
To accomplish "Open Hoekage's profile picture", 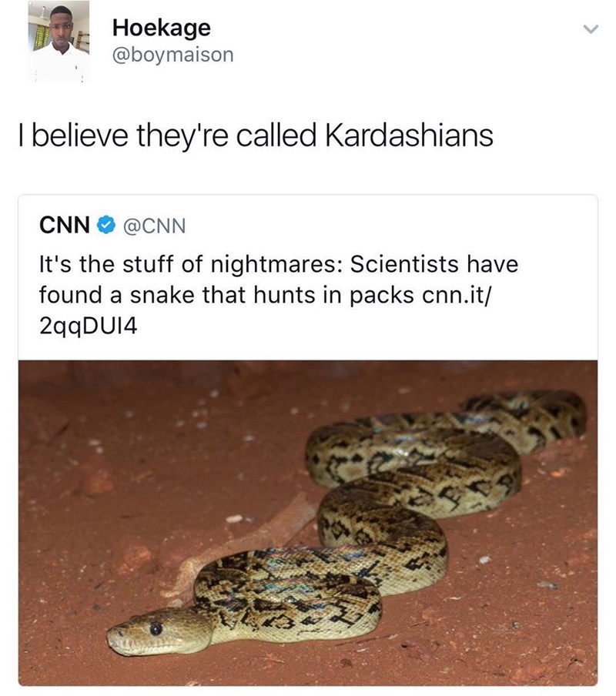I will [59, 42].
